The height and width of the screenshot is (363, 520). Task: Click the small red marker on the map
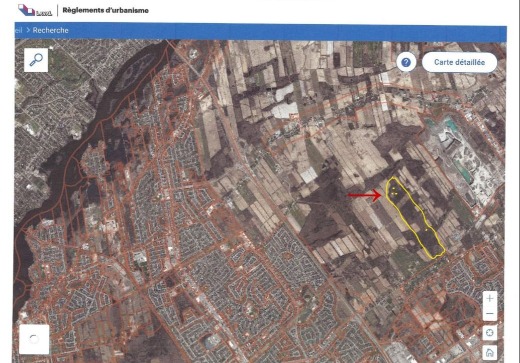[x=294, y=116]
